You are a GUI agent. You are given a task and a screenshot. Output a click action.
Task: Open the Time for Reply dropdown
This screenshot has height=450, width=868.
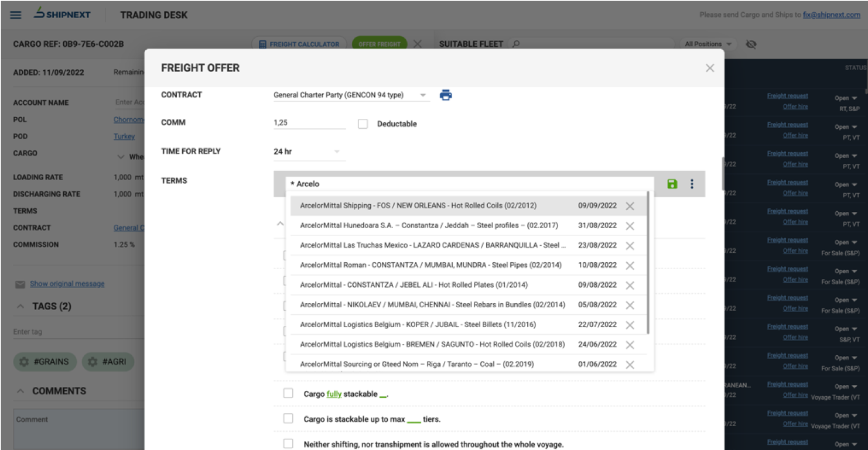(309, 152)
